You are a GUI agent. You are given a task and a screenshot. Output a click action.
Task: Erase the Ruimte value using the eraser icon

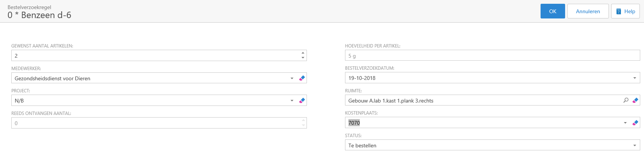[635, 100]
